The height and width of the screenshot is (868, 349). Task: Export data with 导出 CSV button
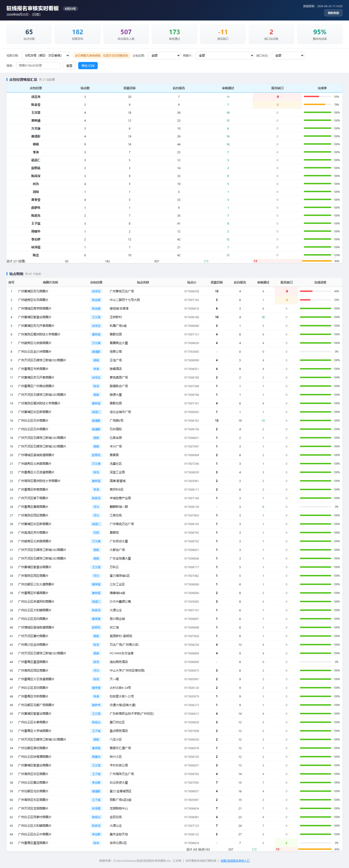point(88,66)
